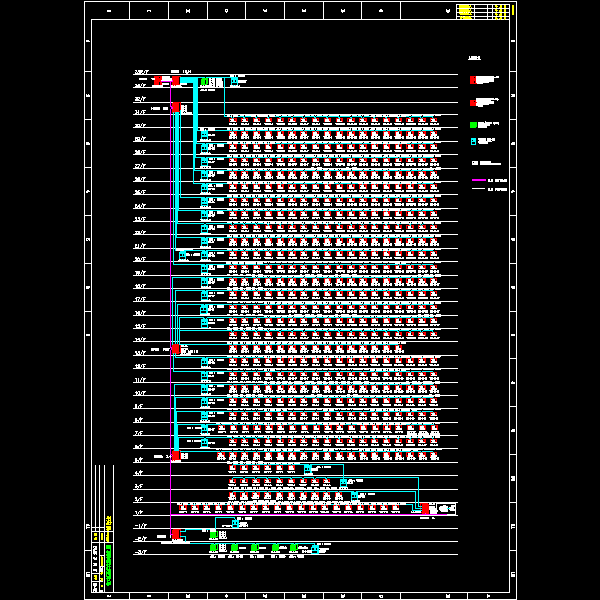The width and height of the screenshot is (600, 600).
Task: Select the 20/F floor label
Action: 140,258
